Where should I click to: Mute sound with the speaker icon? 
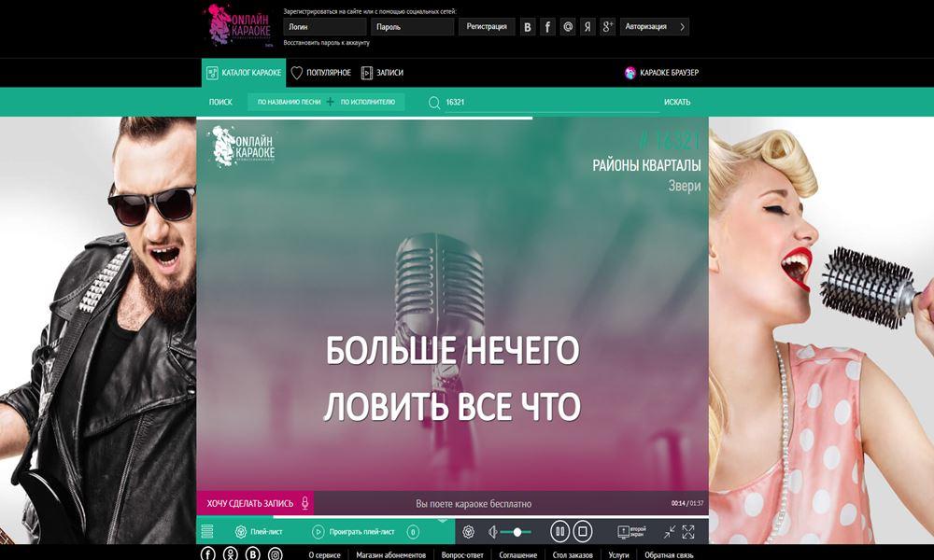[493, 532]
